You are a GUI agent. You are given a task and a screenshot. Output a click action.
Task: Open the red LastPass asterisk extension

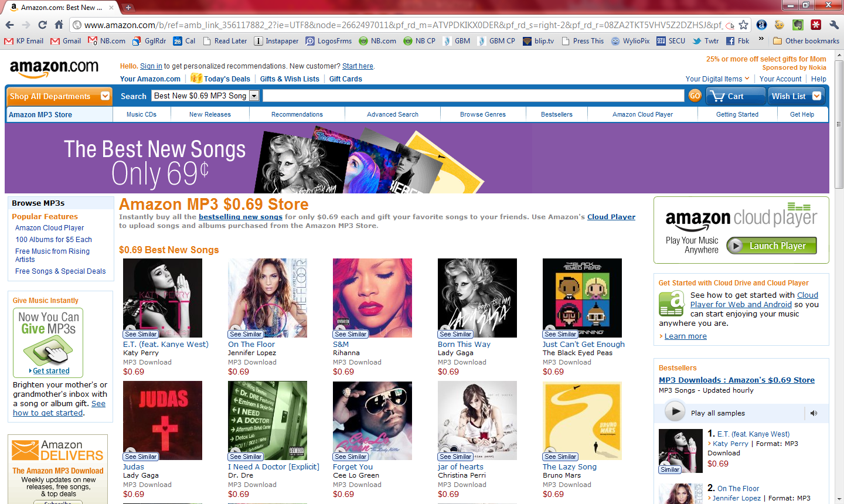tap(816, 25)
